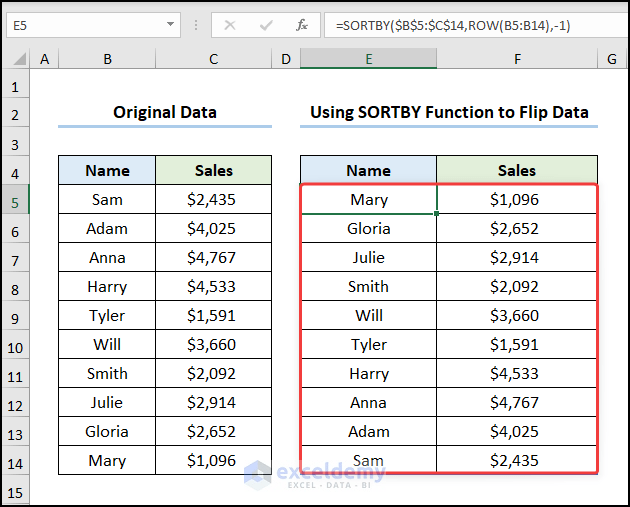Click the fill handle on cell E5
The image size is (630, 507).
436,213
